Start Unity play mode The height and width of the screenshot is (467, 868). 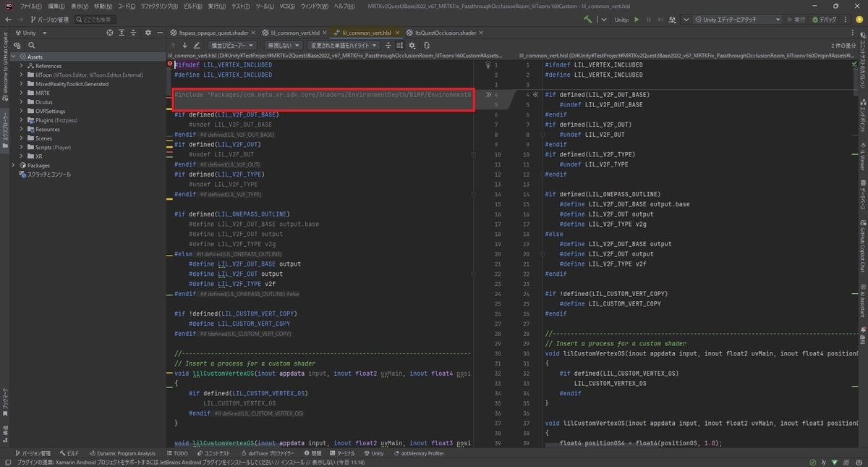click(x=637, y=20)
